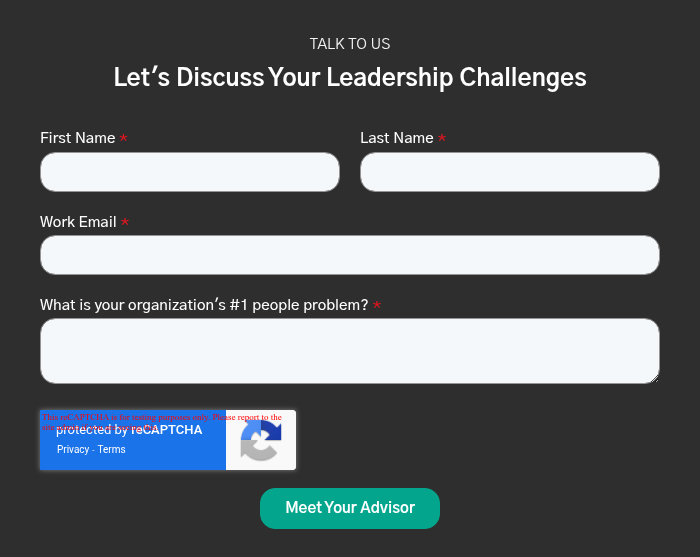This screenshot has width=700, height=557.
Task: Click the "Work Email" field label
Action: click(x=78, y=222)
